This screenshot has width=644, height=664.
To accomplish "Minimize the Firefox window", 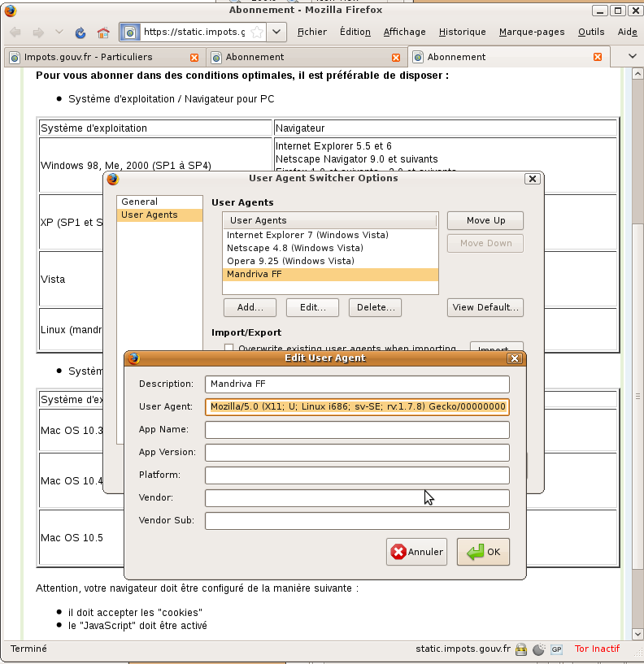I will pos(599,11).
